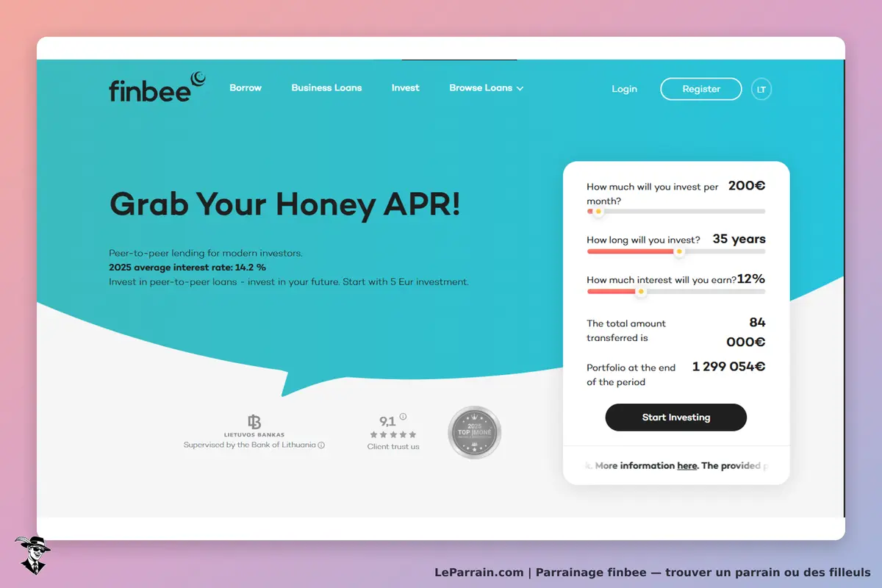Click the finbee logo

point(157,87)
